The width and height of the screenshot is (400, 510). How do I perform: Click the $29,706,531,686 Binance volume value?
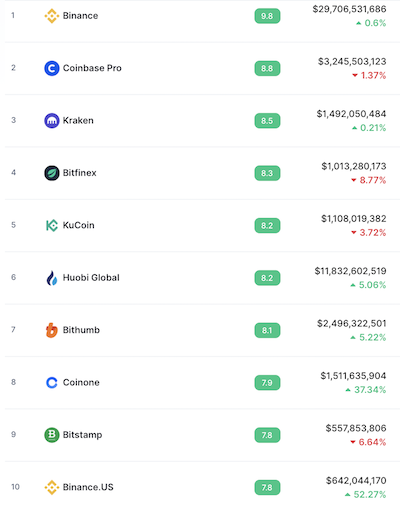point(349,9)
